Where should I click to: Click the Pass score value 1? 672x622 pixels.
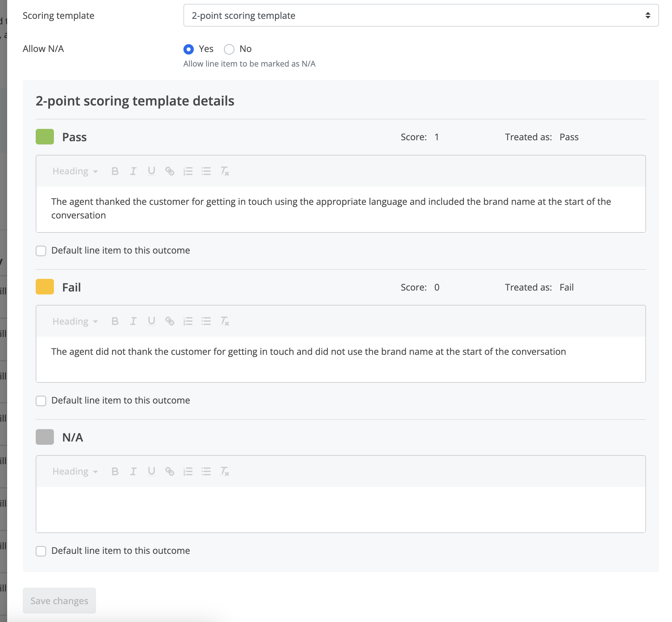click(x=436, y=137)
